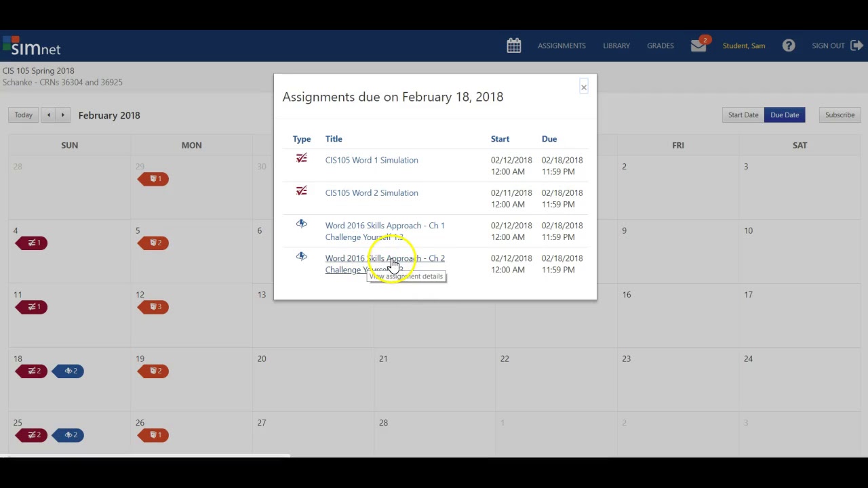Image resolution: width=868 pixels, height=488 pixels.
Task: Close the assignments due dialog
Action: coord(583,87)
